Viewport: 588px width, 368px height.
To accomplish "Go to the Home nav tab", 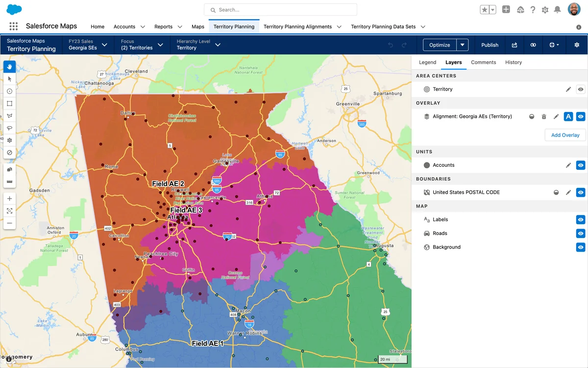I will point(98,27).
